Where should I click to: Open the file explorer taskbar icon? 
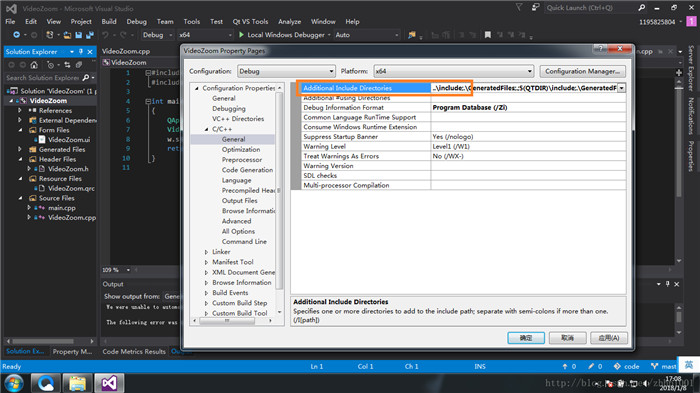tap(77, 383)
